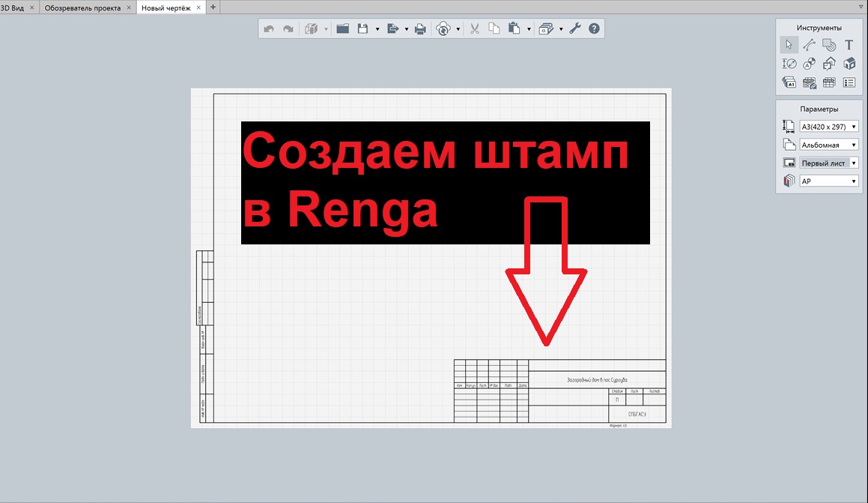This screenshot has height=503, width=868.
Task: Open project with the folder icon
Action: click(x=343, y=28)
